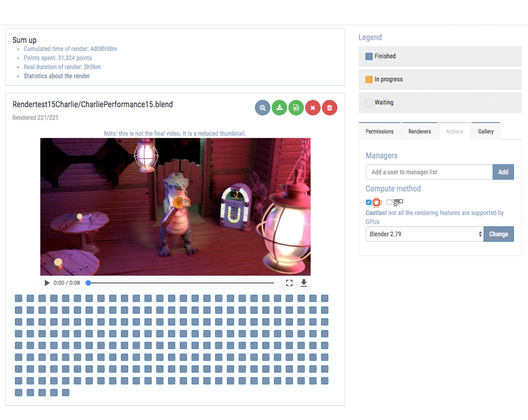This screenshot has height=420, width=528.
Task: Switch to the Renderers tab
Action: [420, 131]
